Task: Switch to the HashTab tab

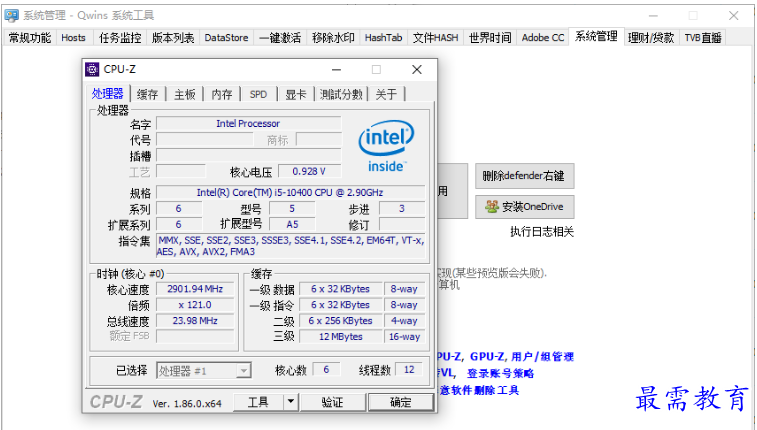Action: (x=383, y=38)
